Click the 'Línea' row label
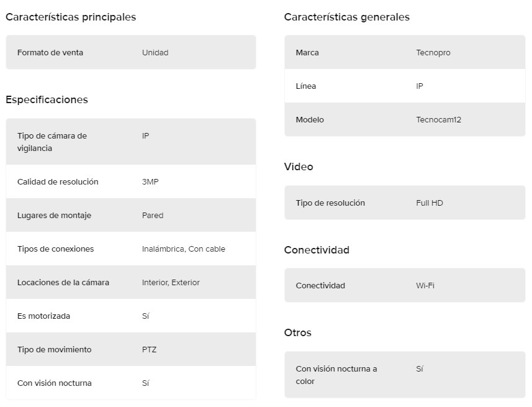 pyautogui.click(x=306, y=86)
